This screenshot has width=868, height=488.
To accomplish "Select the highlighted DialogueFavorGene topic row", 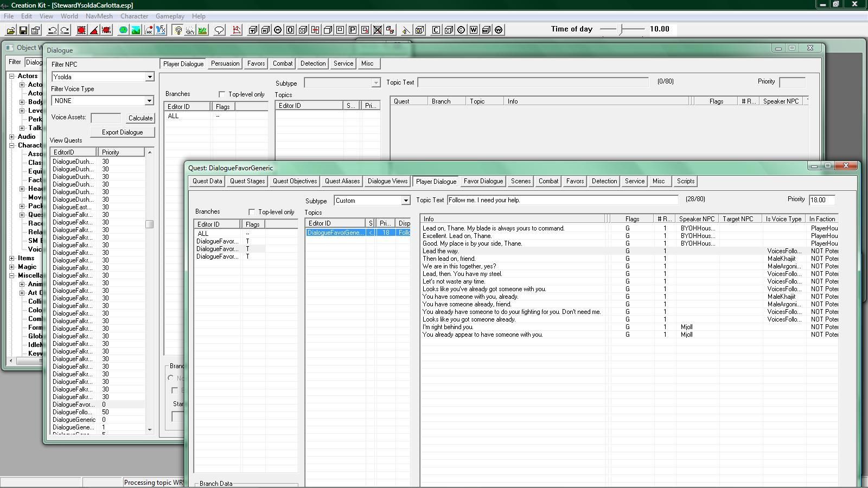I will click(x=358, y=233).
